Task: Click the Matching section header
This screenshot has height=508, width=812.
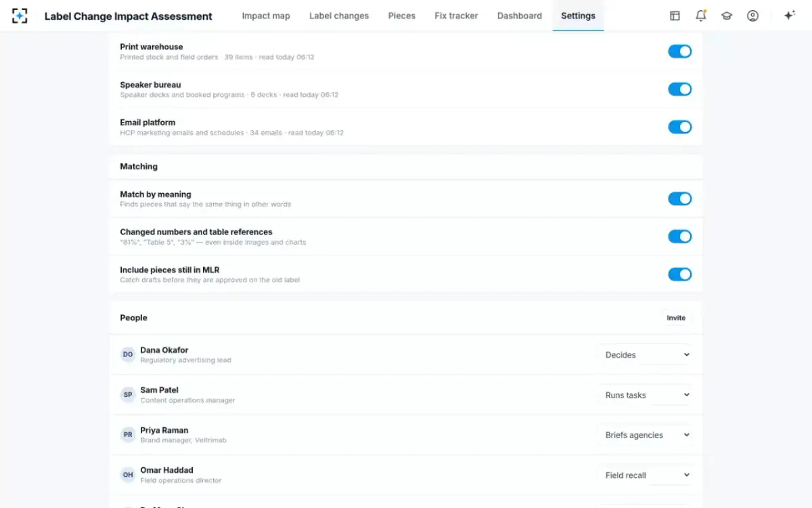Action: coord(139,167)
